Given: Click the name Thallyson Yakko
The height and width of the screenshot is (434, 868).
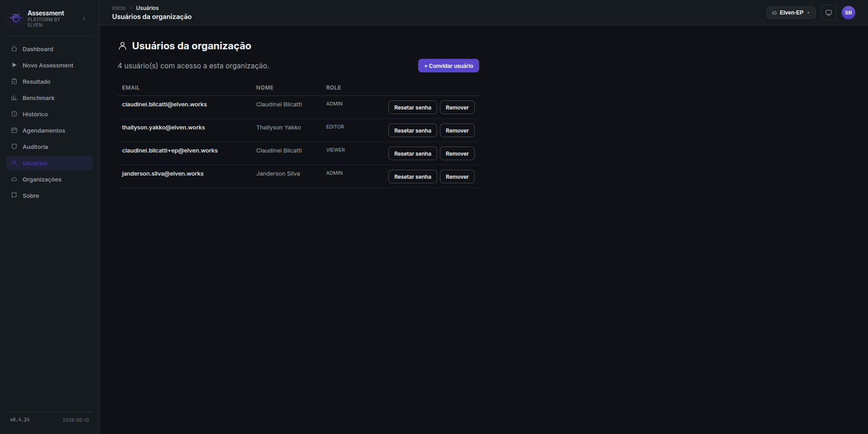Looking at the screenshot, I should (278, 128).
